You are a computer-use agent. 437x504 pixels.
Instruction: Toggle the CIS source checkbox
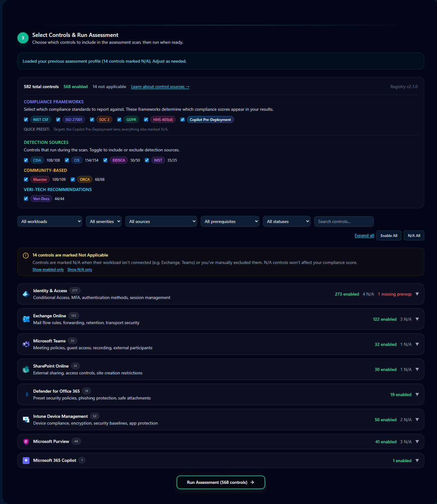click(67, 160)
